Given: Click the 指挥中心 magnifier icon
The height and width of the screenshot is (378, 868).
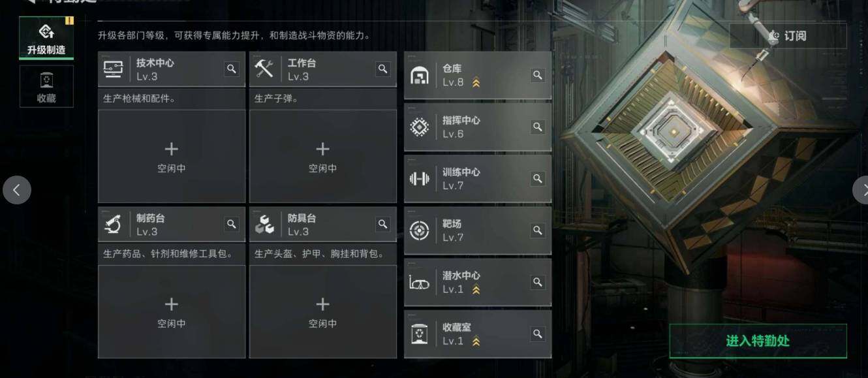Looking at the screenshot, I should pyautogui.click(x=538, y=127).
